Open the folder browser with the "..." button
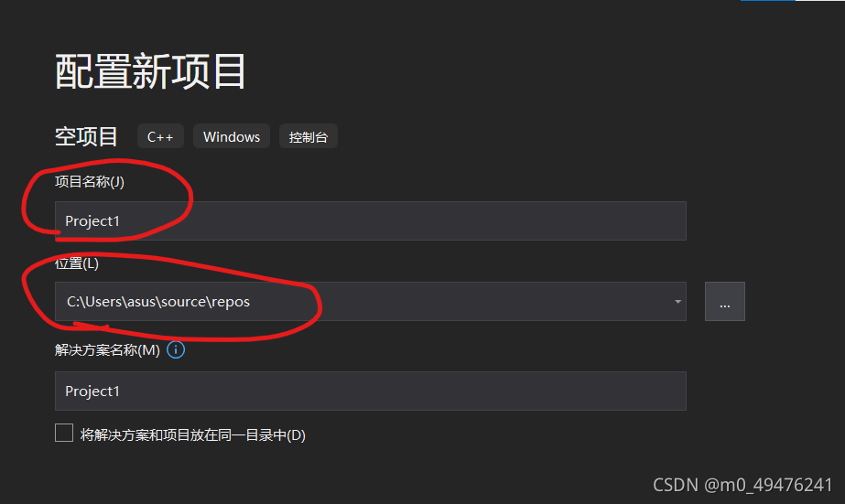 [x=725, y=302]
